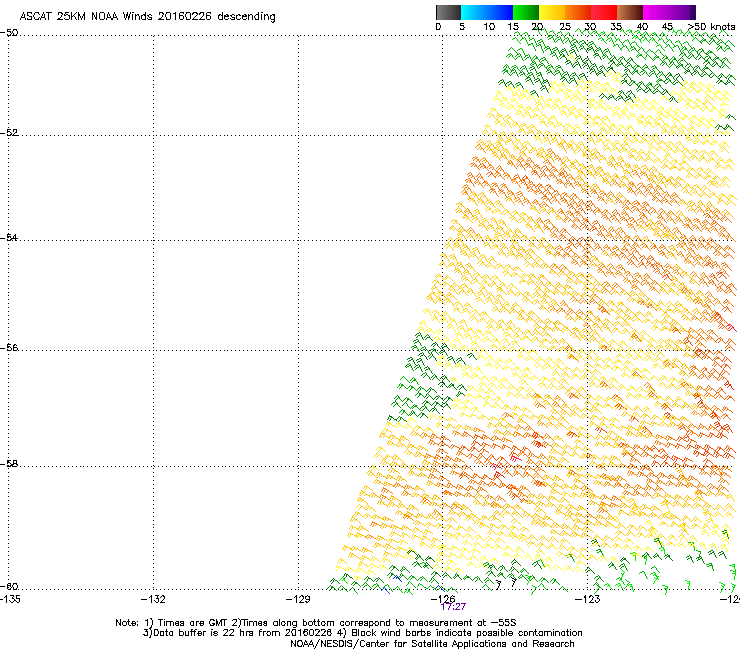Click the green 15-20 knots color swatch

coord(526,12)
